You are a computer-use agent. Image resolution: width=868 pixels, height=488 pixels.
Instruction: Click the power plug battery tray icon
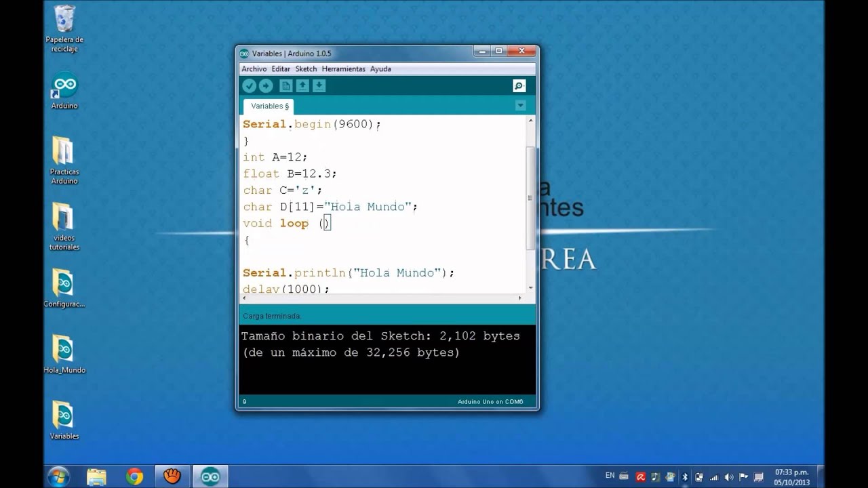699,476
